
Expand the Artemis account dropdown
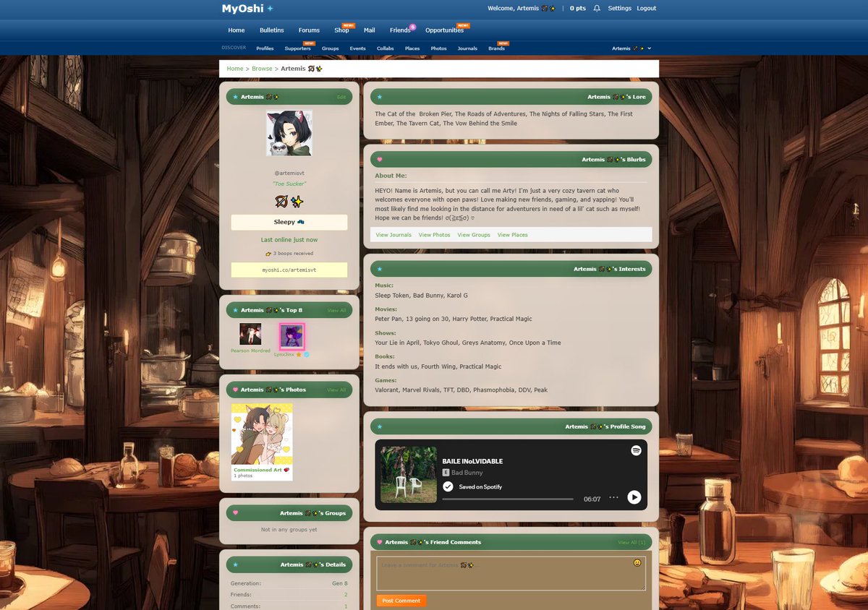click(x=631, y=48)
